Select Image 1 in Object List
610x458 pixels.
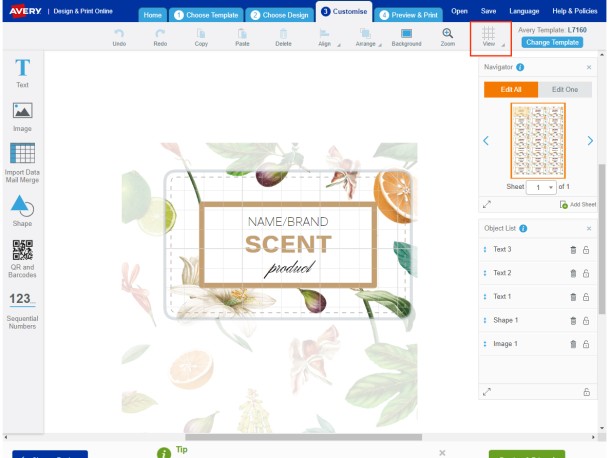[x=505, y=344]
